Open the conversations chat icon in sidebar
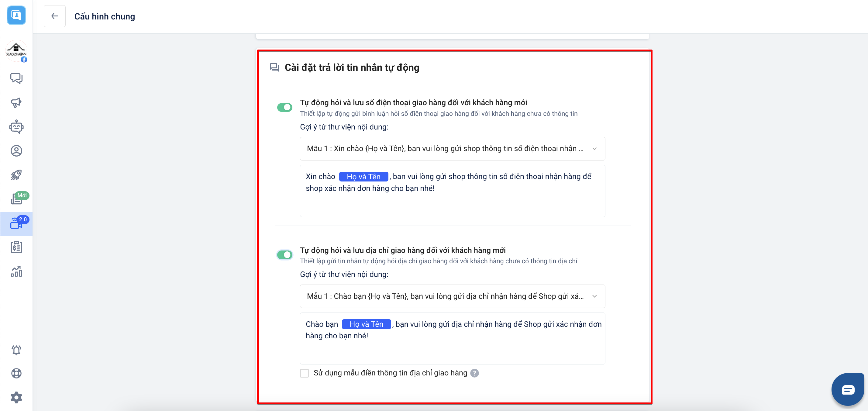 [16, 78]
